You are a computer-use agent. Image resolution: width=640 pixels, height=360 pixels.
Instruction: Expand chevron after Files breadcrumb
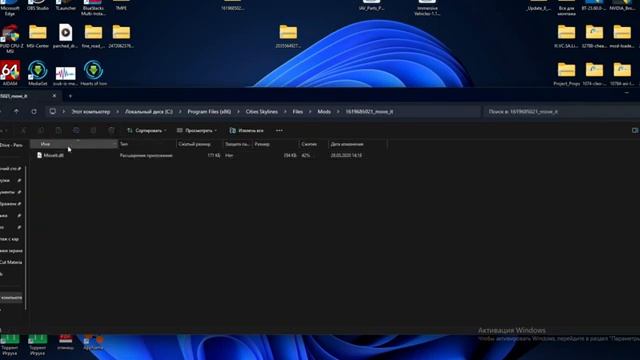[310, 111]
